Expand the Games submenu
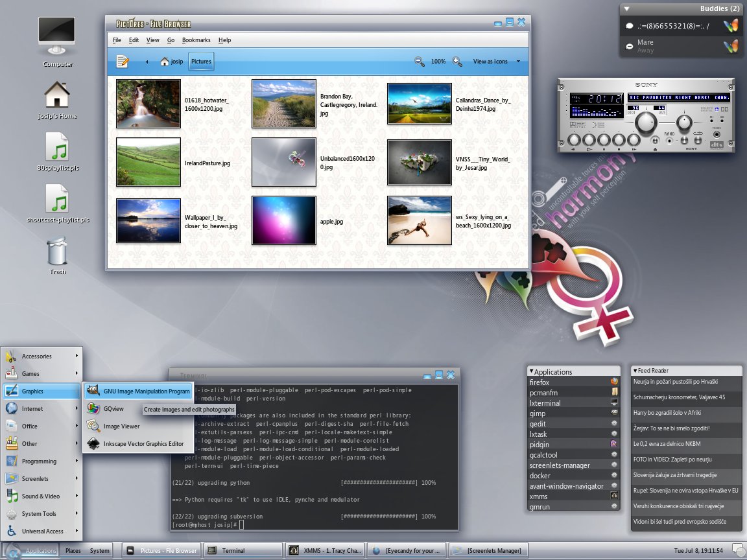 [41, 374]
